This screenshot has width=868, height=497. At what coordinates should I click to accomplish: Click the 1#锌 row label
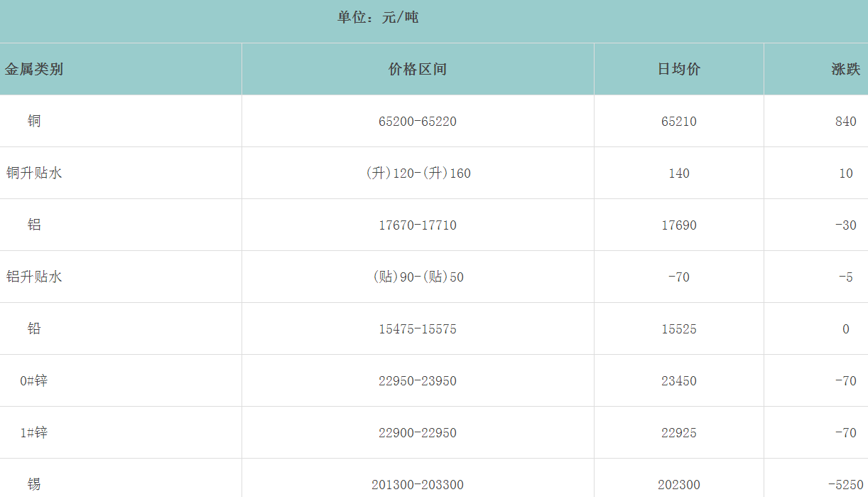[x=34, y=432]
